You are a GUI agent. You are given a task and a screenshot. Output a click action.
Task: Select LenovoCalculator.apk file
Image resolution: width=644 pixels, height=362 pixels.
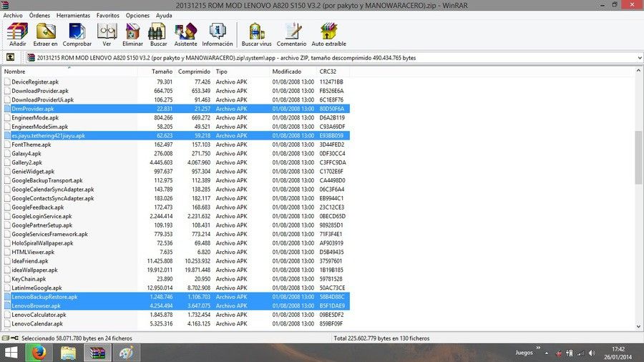[39, 315]
